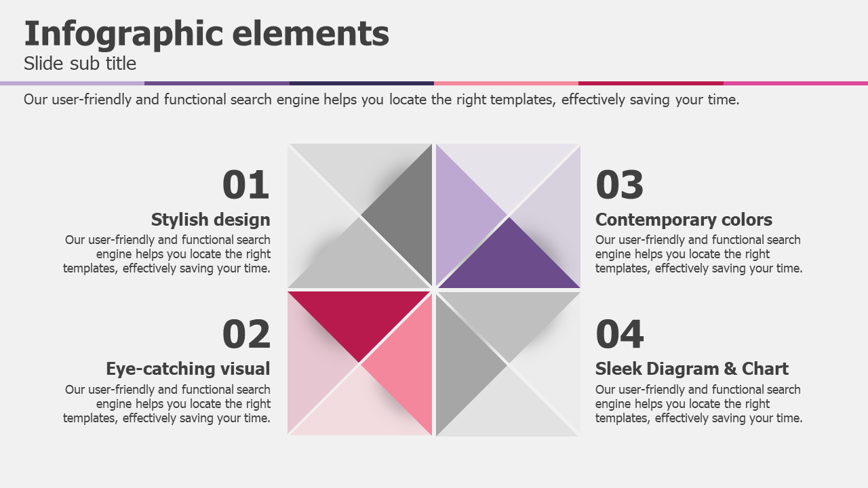Click the large number 01
This screenshot has height=488, width=868.
click(x=245, y=185)
